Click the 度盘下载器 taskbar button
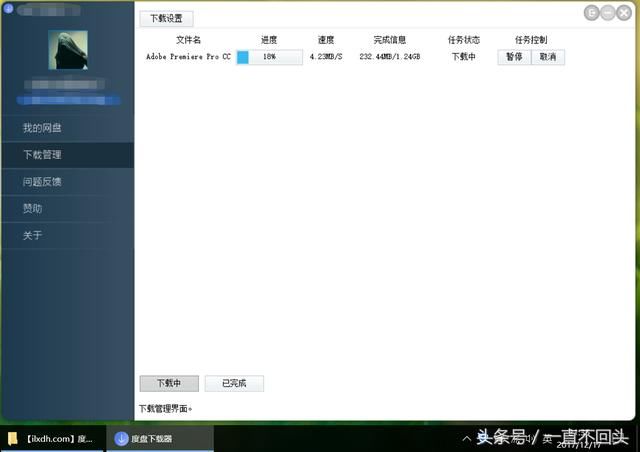The width and height of the screenshot is (640, 452). click(x=160, y=439)
